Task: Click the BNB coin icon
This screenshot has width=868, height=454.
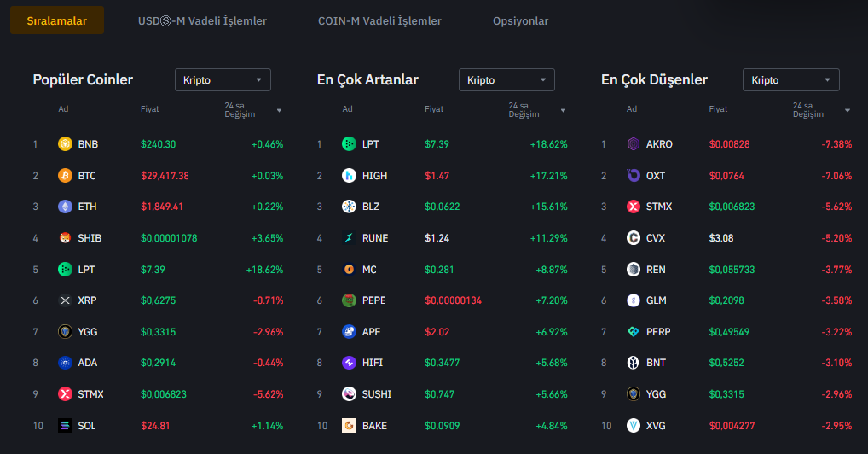Action: point(64,144)
